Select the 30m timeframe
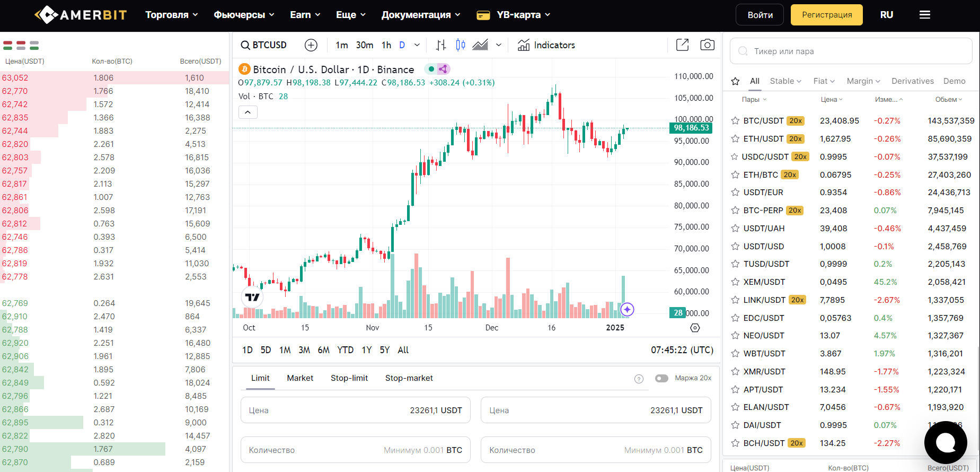The image size is (980, 472). pos(365,45)
